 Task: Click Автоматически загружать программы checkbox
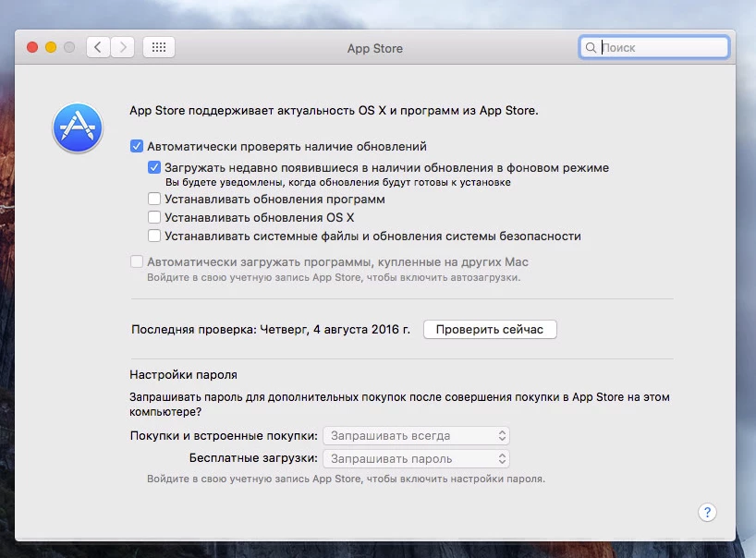137,261
